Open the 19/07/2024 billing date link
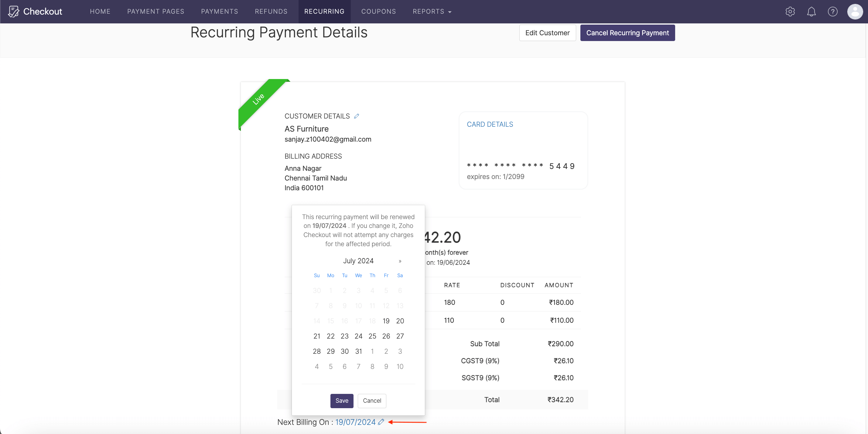The image size is (868, 434). (x=355, y=422)
